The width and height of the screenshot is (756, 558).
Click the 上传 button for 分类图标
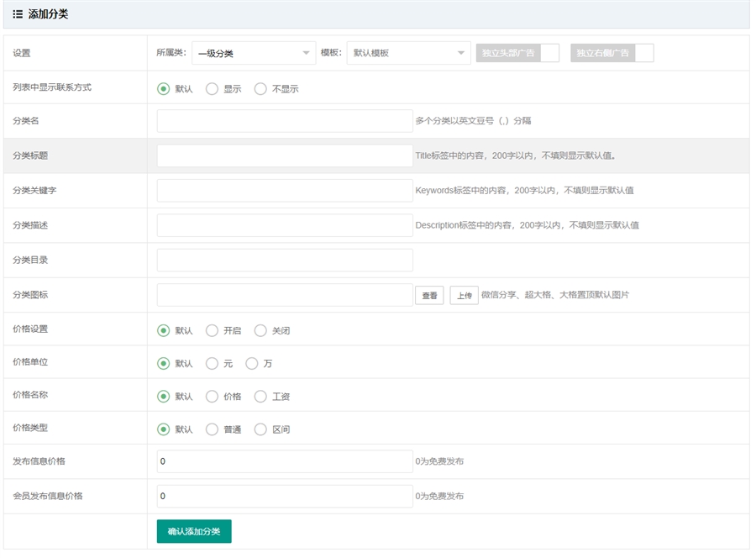[x=464, y=296]
